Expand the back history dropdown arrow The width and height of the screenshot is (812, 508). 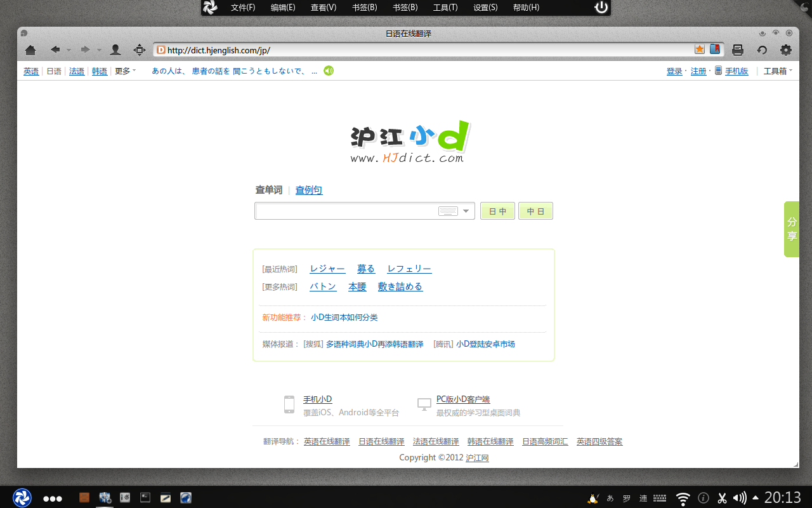point(69,50)
